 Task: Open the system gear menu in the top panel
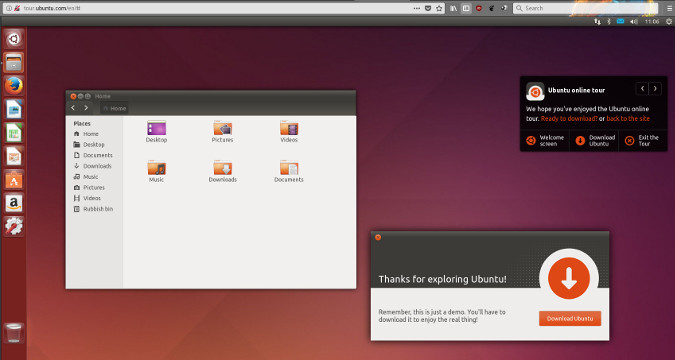[668, 22]
